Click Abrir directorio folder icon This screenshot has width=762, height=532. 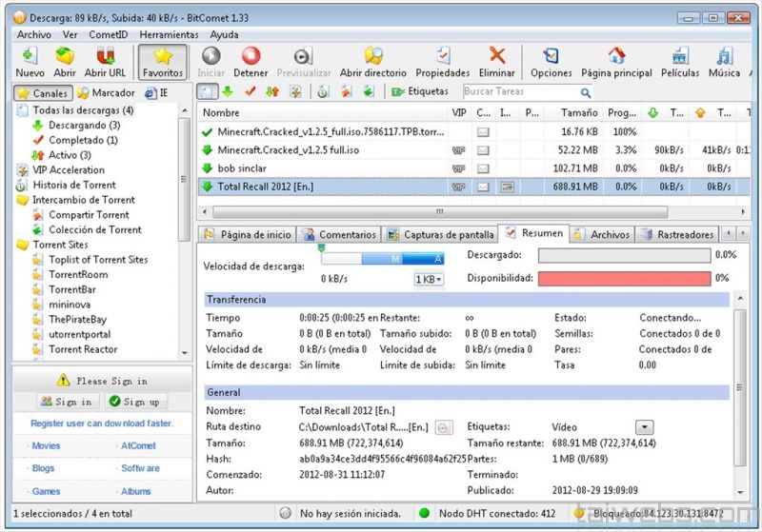tap(372, 61)
